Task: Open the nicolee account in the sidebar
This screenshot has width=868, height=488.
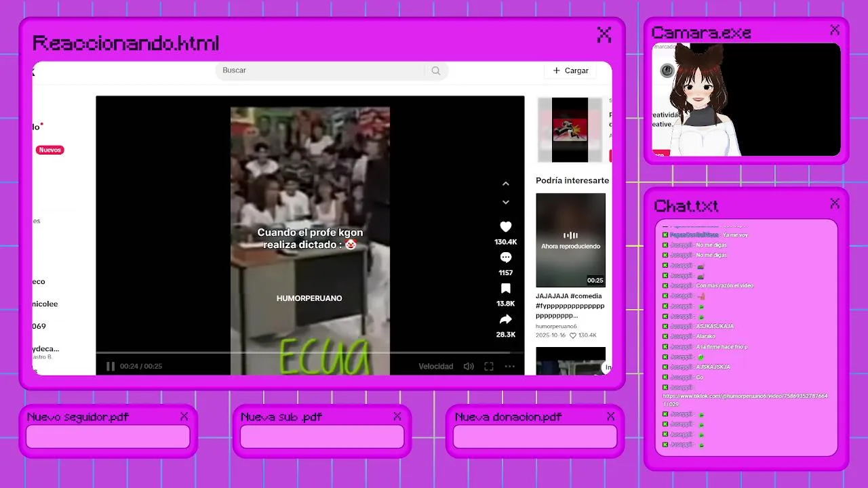Action: 45,304
